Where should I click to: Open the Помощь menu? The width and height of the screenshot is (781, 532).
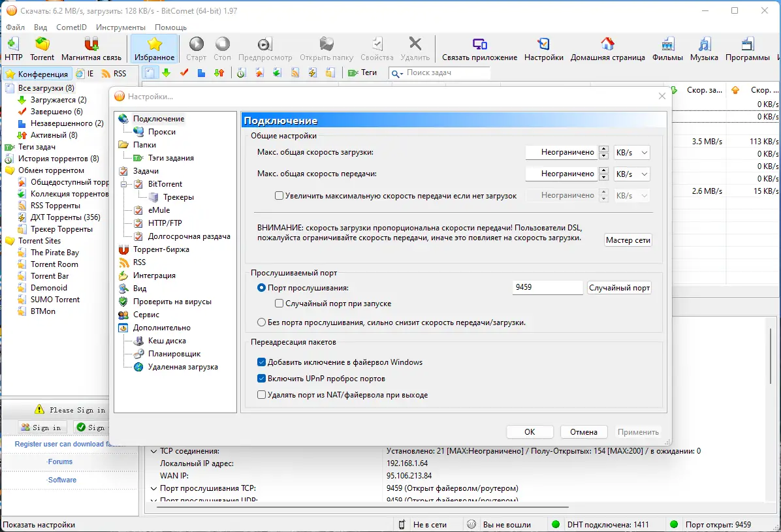(x=170, y=27)
